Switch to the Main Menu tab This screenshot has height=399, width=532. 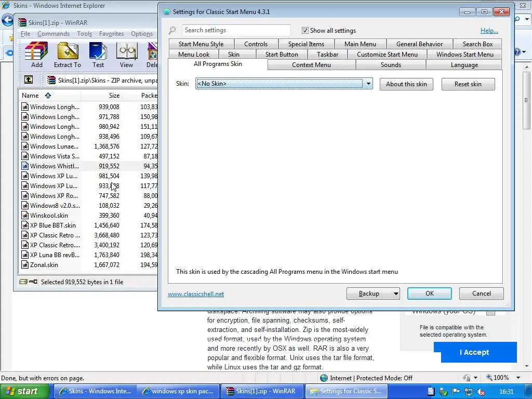coord(360,44)
